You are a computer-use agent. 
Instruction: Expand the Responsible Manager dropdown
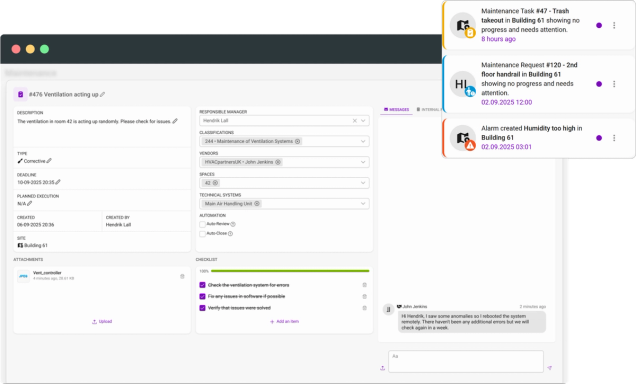(363, 120)
